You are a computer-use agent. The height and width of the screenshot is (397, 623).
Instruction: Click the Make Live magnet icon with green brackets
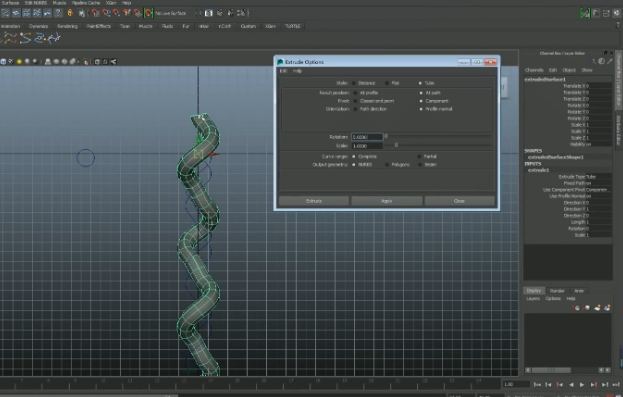[148, 13]
